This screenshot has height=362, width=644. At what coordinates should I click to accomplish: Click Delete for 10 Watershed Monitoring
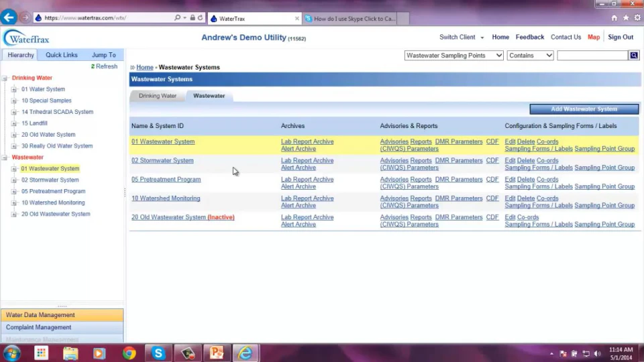pyautogui.click(x=526, y=198)
